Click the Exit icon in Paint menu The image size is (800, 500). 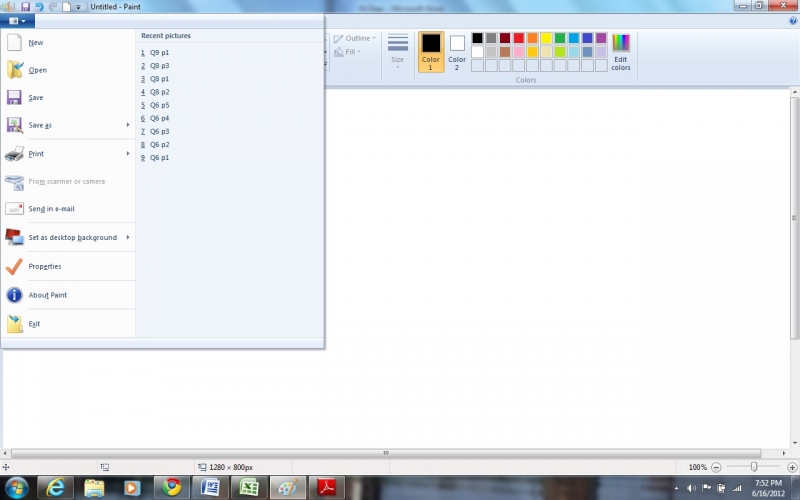click(14, 324)
